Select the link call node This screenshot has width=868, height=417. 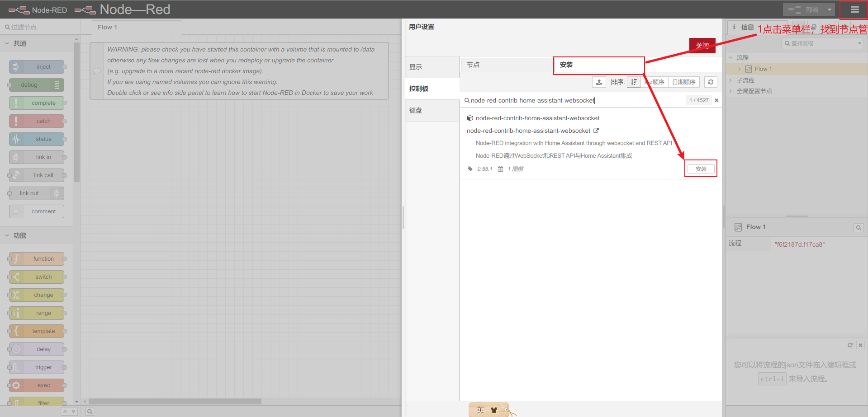pyautogui.click(x=37, y=175)
